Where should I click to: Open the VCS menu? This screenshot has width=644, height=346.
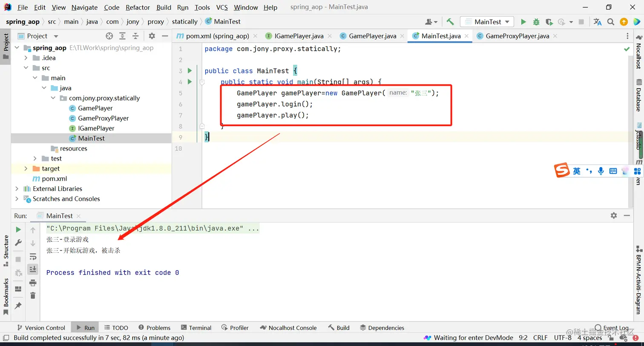222,7
